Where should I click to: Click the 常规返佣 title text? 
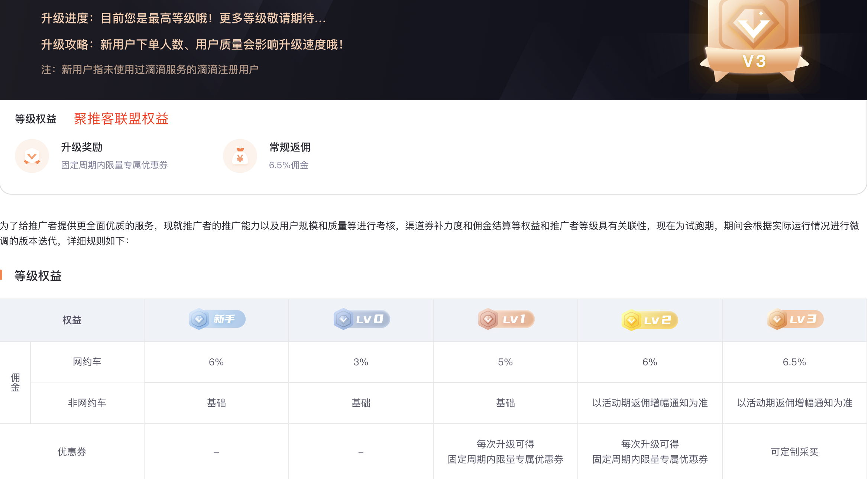click(290, 147)
